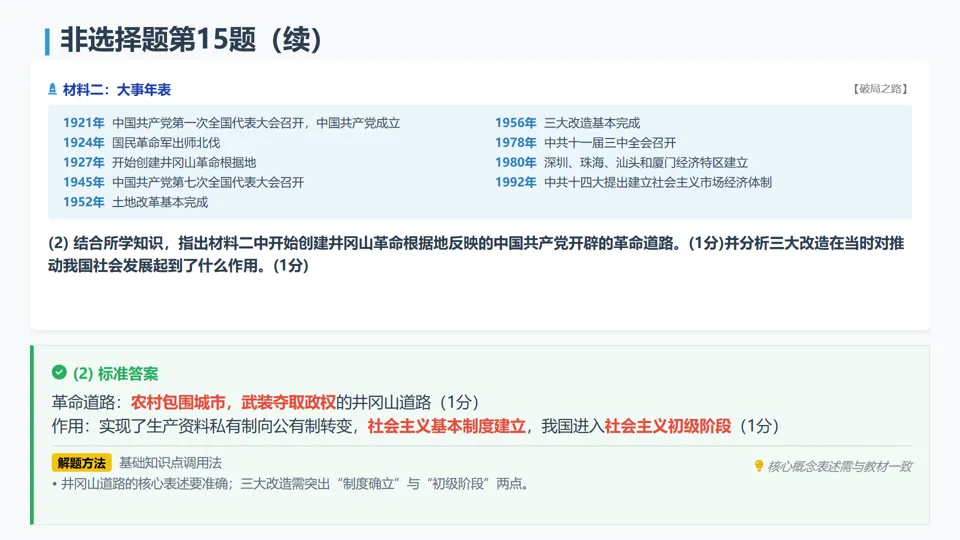Click the 1952年 土地改革基本完成 row

tap(135, 202)
